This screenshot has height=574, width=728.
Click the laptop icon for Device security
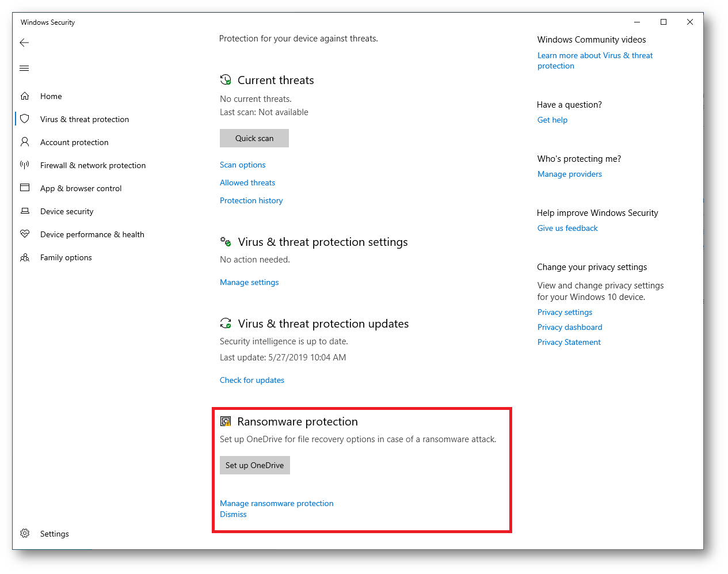[25, 211]
